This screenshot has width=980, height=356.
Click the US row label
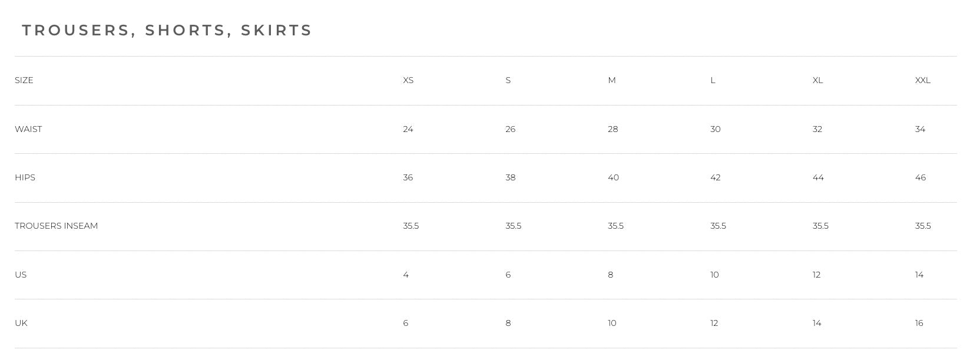(x=21, y=275)
